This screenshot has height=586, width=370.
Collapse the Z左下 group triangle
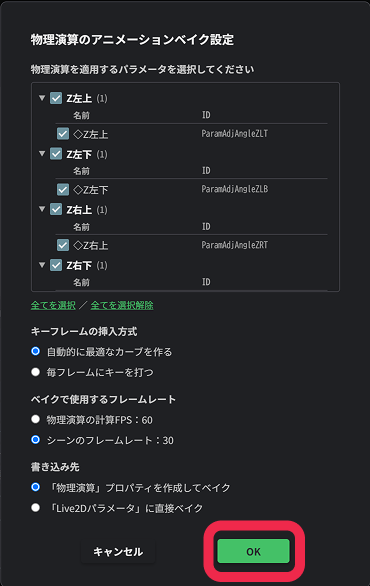point(42,153)
